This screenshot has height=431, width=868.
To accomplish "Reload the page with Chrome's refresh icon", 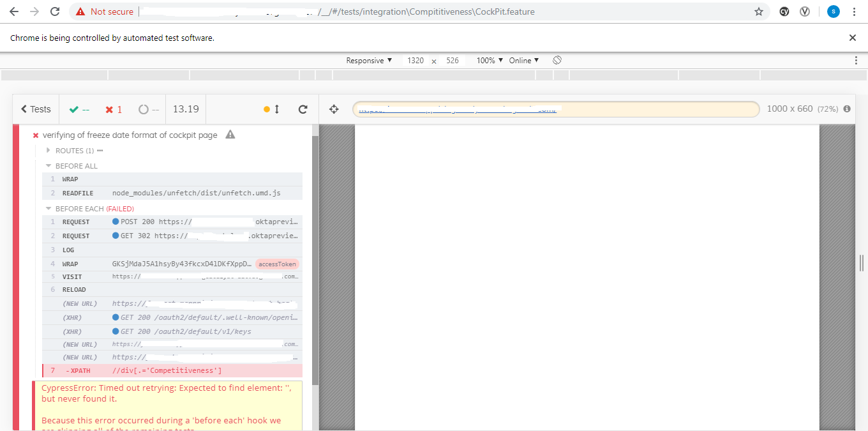I will tap(56, 11).
